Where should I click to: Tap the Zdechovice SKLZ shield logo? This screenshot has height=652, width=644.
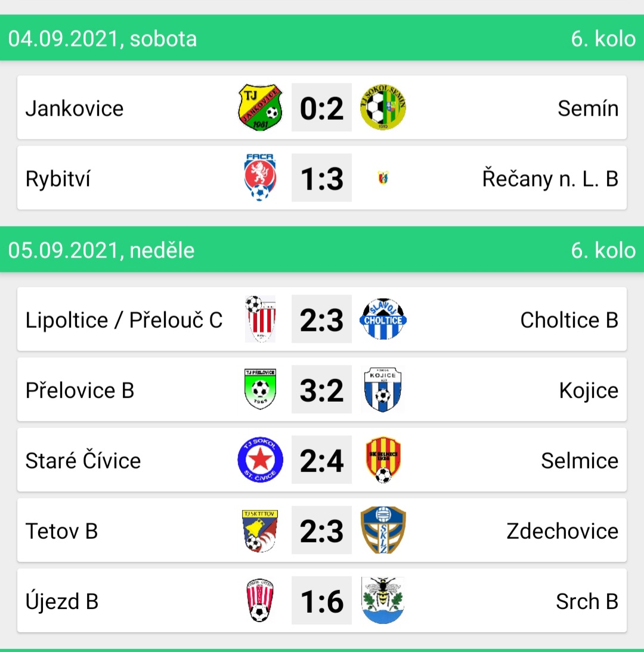383,530
